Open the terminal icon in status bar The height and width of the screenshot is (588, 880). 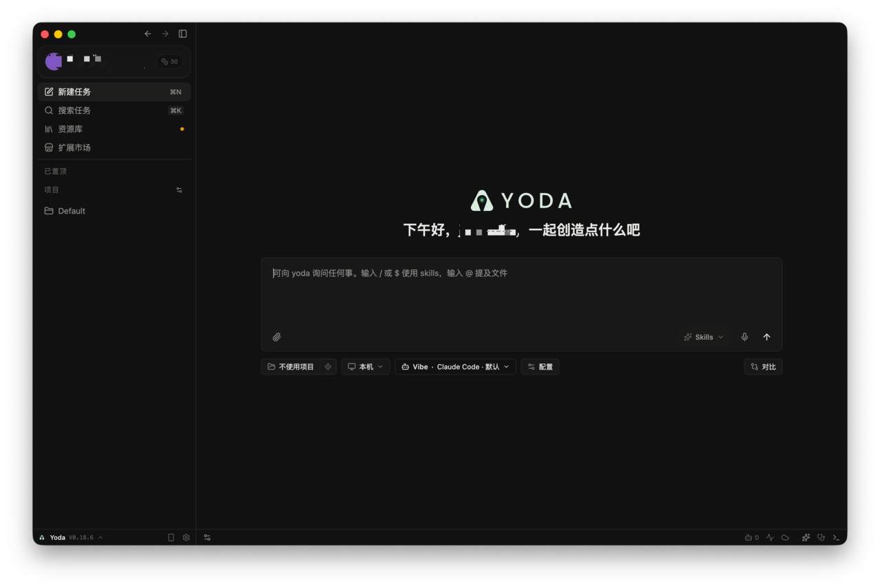pyautogui.click(x=836, y=538)
